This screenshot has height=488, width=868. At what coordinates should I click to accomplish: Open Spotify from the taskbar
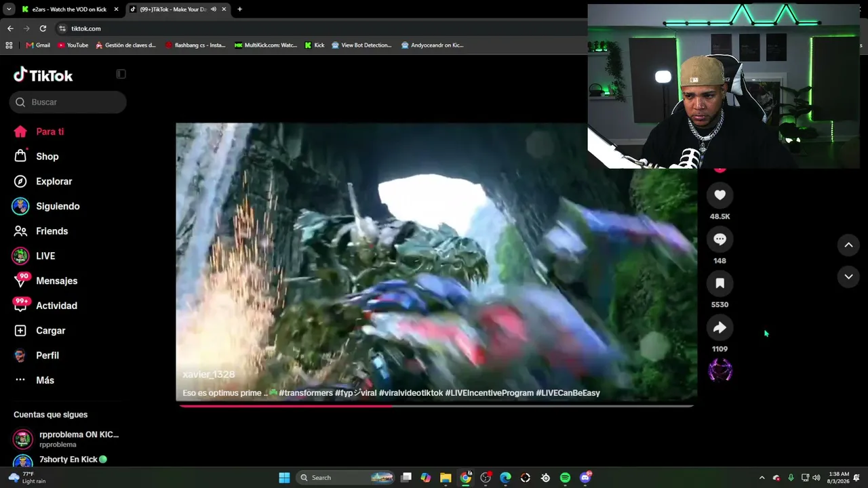565,478
